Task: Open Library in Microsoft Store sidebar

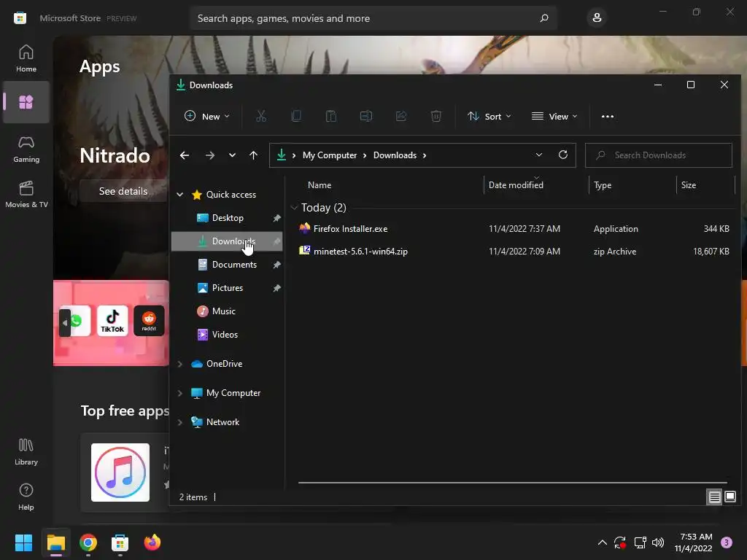Action: (26, 451)
